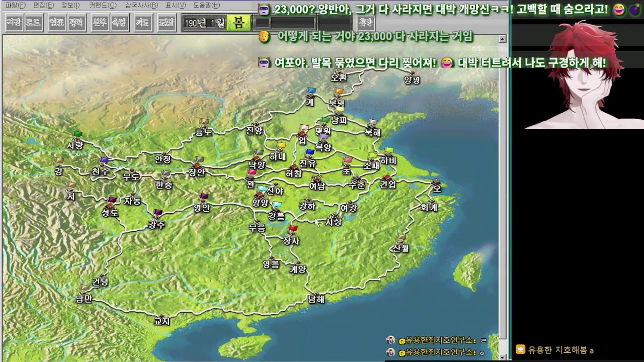Select the 남해 city label

(316, 300)
